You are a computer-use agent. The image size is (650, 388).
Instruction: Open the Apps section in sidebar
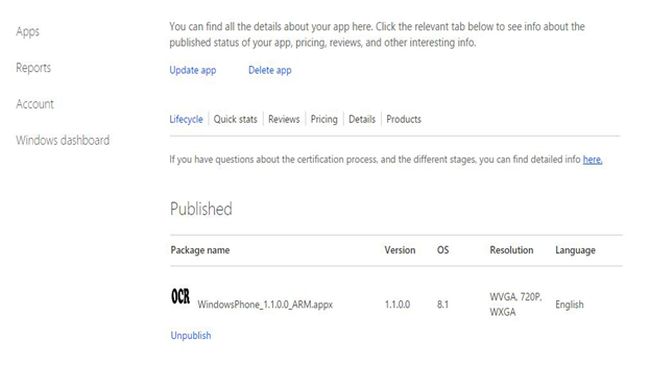pyautogui.click(x=27, y=32)
